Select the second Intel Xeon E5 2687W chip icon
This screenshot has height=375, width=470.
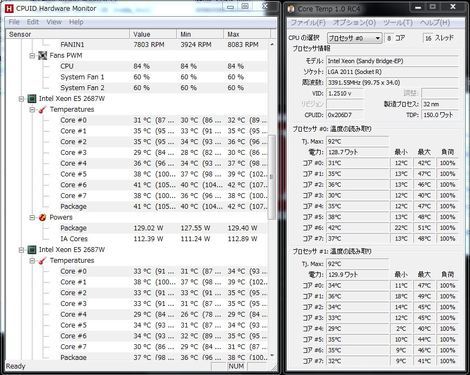pos(32,249)
